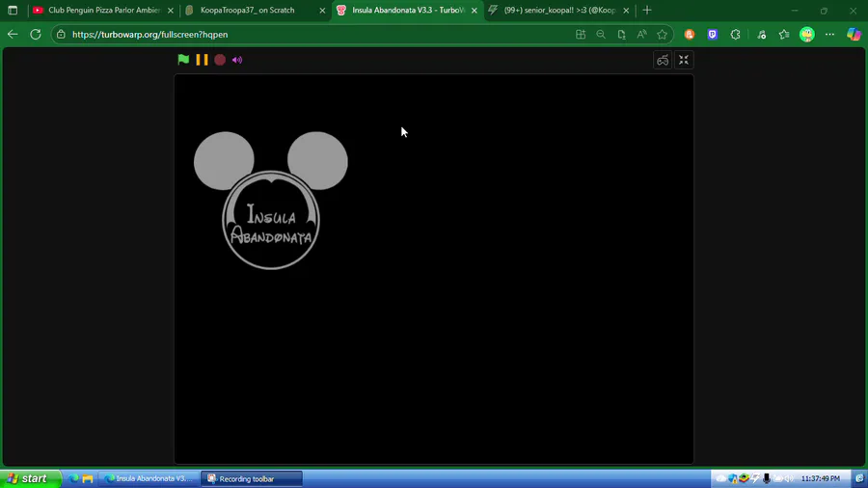Open the orange padlock extension icon

click(x=690, y=35)
